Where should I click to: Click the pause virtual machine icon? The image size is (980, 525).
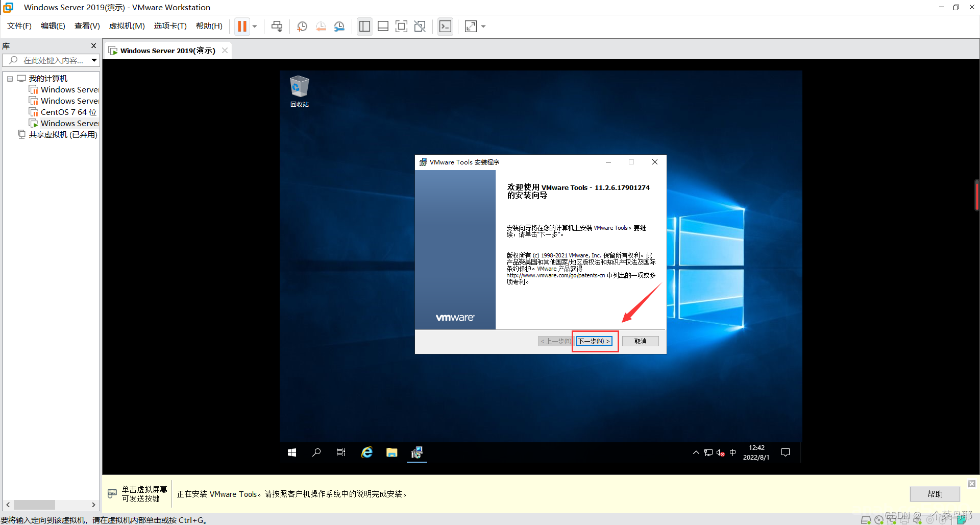coord(242,26)
